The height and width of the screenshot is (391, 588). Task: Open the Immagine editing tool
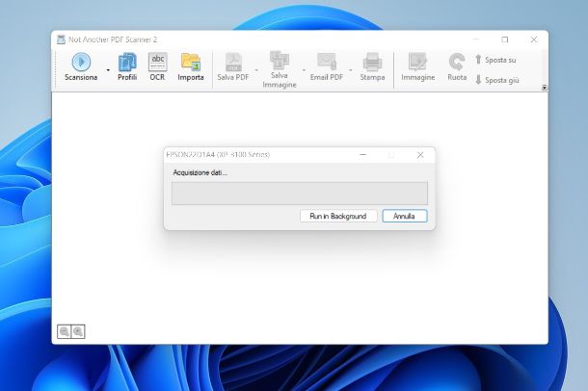click(x=417, y=67)
